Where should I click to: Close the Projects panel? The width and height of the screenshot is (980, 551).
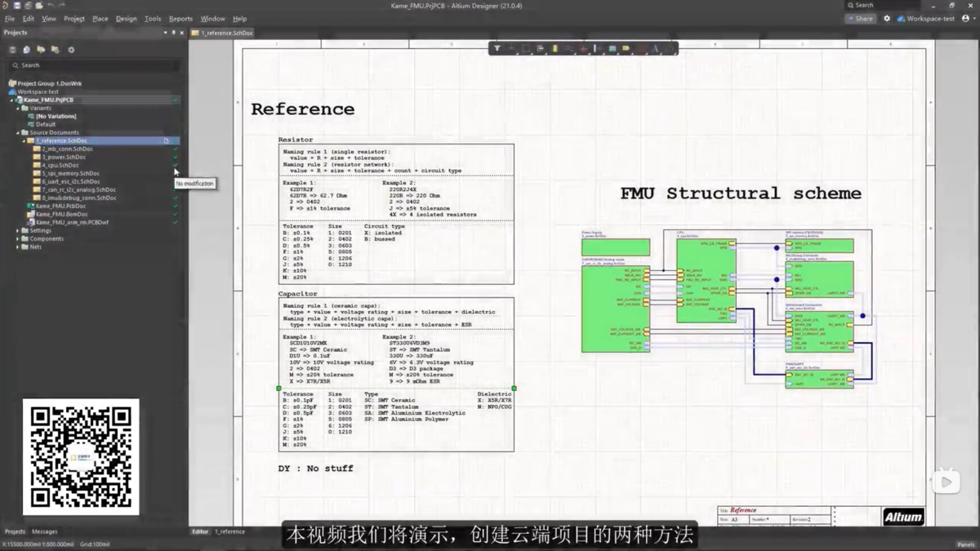(182, 33)
